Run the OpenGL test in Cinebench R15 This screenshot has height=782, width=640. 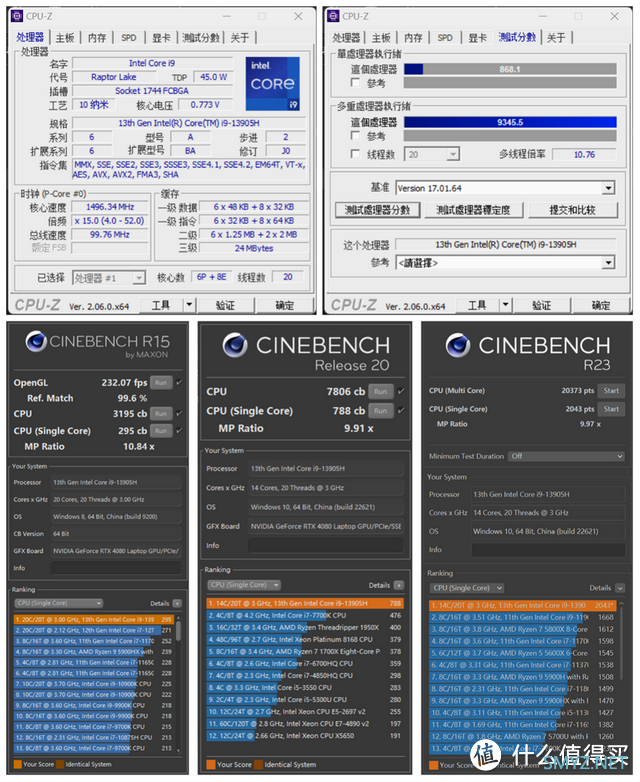click(161, 383)
